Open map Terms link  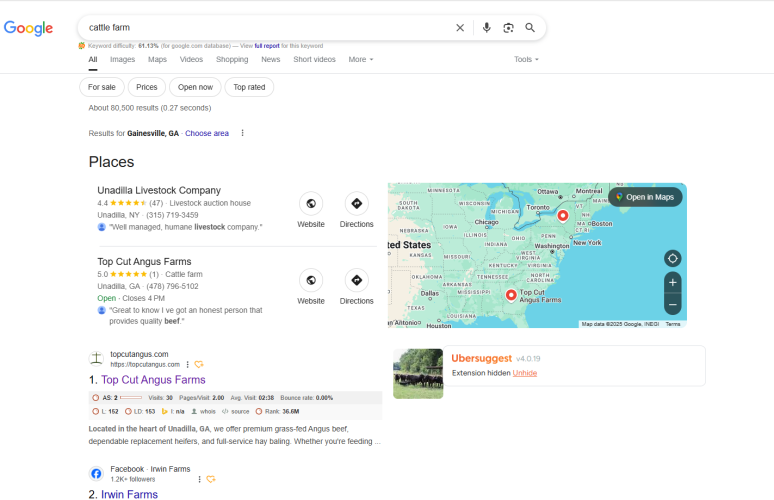[673, 324]
